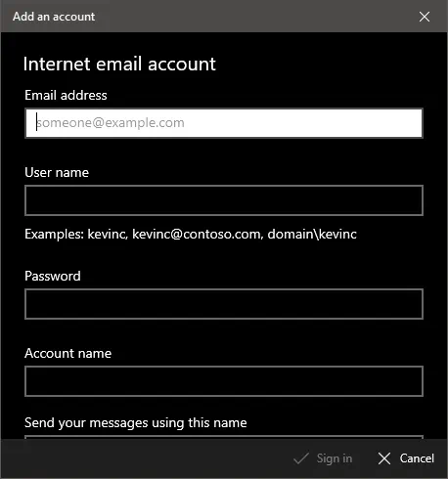Image resolution: width=448 pixels, height=479 pixels.
Task: Focus the Email address text box
Action: tap(224, 123)
